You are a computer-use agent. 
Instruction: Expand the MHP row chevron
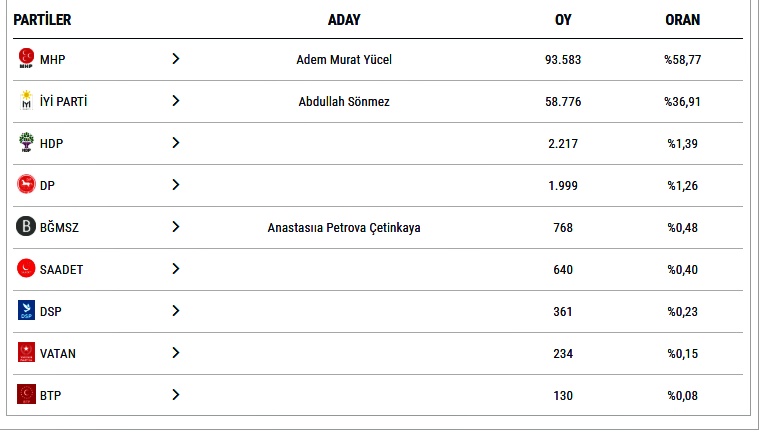click(176, 59)
